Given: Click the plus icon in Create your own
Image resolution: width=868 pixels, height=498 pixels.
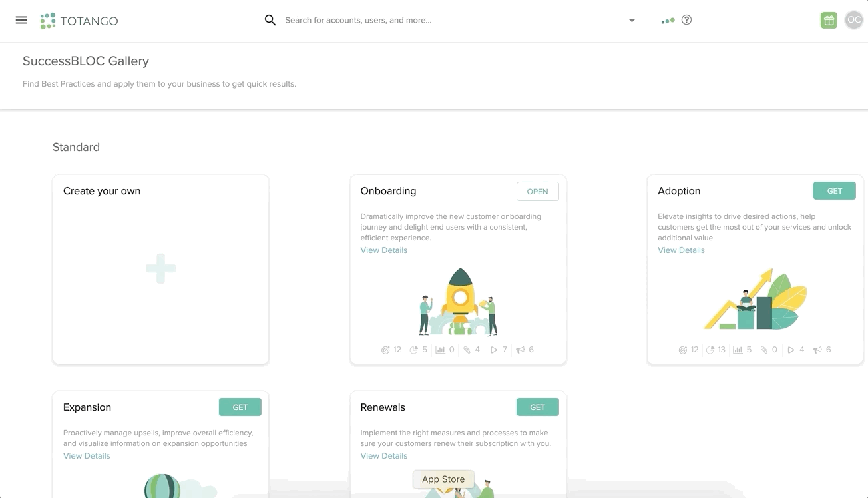Looking at the screenshot, I should pos(160,268).
